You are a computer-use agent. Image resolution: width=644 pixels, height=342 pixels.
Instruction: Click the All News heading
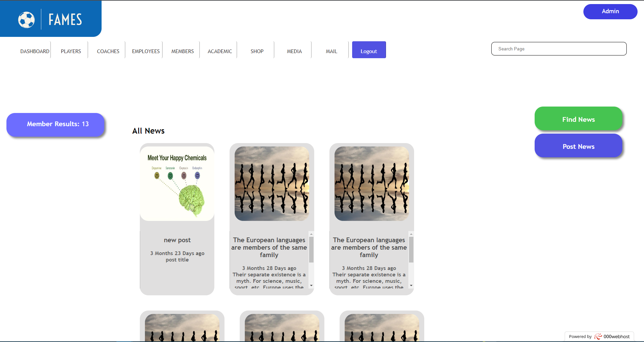pos(148,131)
